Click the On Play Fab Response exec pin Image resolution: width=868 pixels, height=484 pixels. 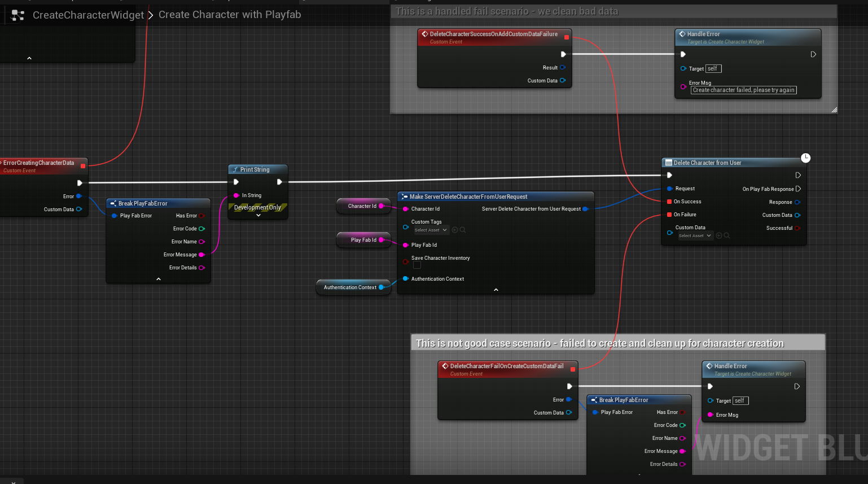click(x=798, y=189)
